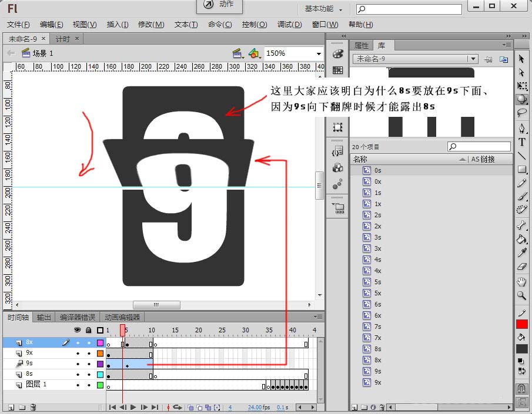
Task: Delete layer with timeline trash icon
Action: tap(33, 407)
